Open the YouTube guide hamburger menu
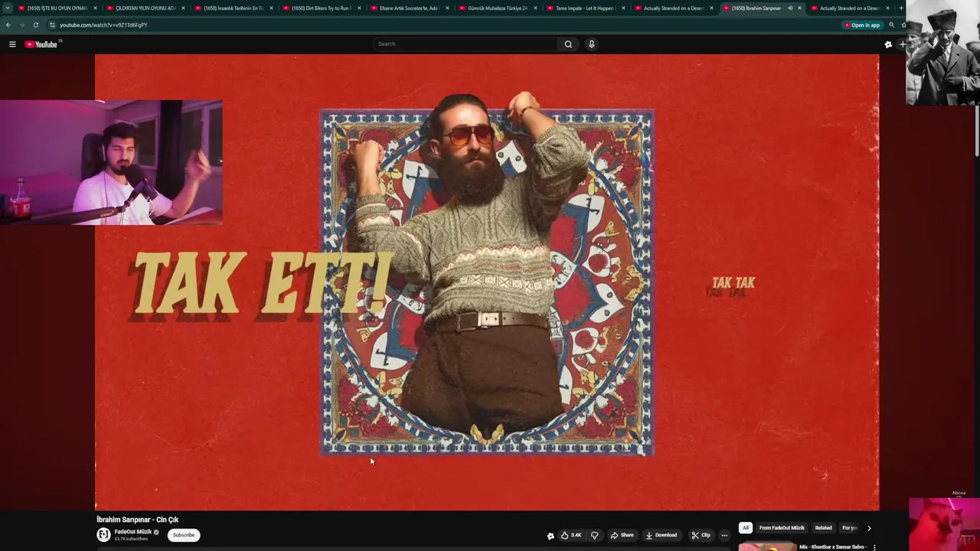Screen dimensions: 980x551 pos(12,44)
